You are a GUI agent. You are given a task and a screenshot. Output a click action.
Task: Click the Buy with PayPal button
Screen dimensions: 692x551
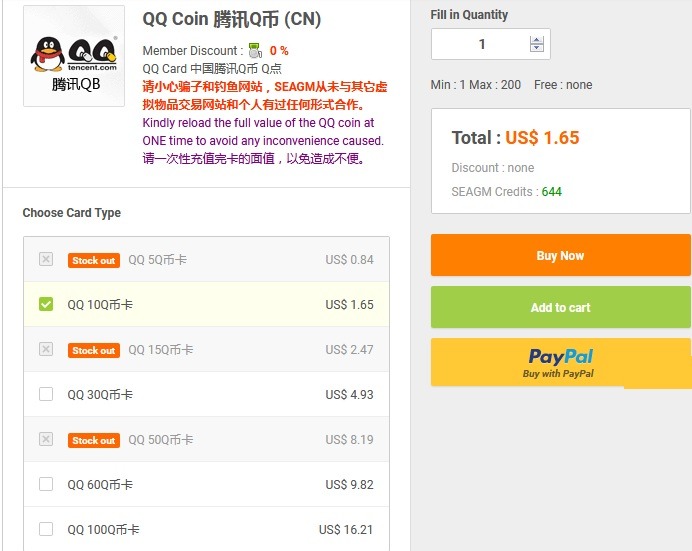click(560, 362)
